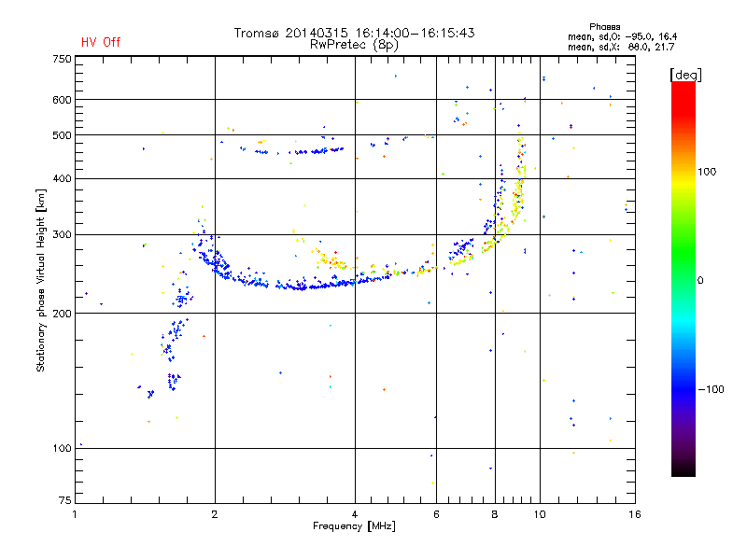Click the blue F-layer trace minimum near 3 MHz
The width and height of the screenshot is (747, 560).
pos(300,287)
